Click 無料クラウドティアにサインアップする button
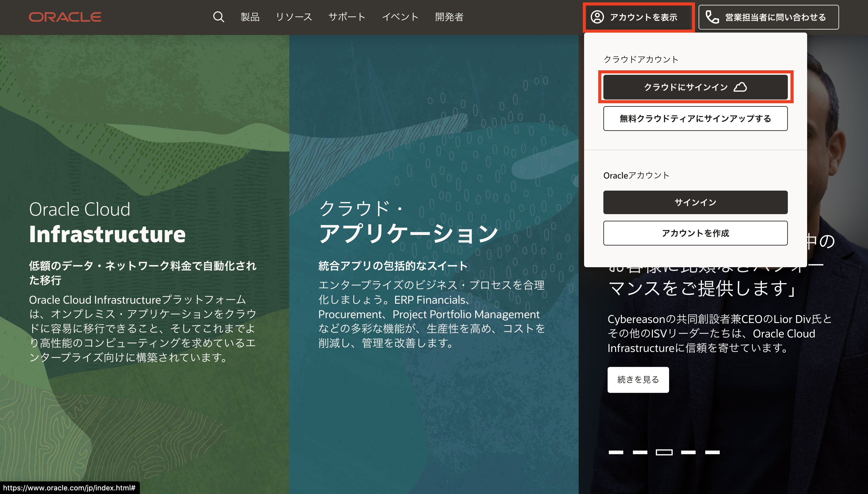This screenshot has width=868, height=494. click(695, 119)
